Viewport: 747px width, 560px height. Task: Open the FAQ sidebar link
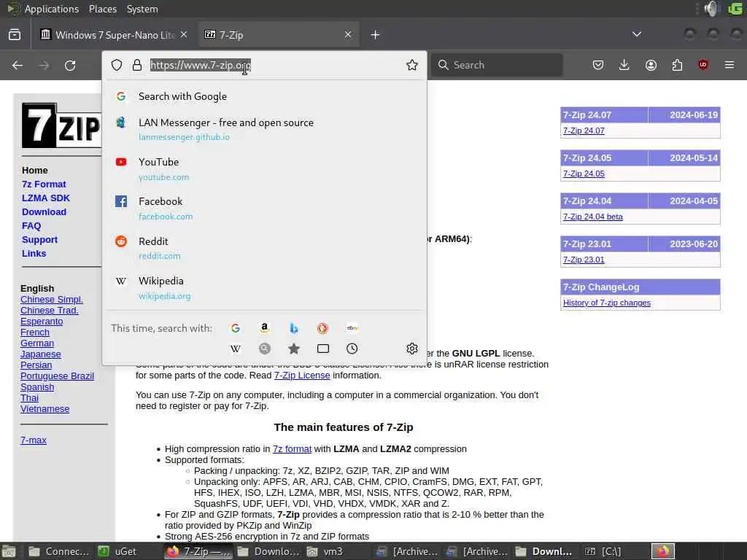tap(31, 226)
